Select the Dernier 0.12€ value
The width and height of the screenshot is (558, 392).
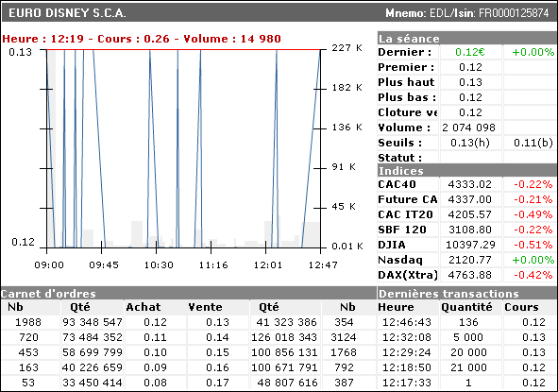(x=470, y=52)
